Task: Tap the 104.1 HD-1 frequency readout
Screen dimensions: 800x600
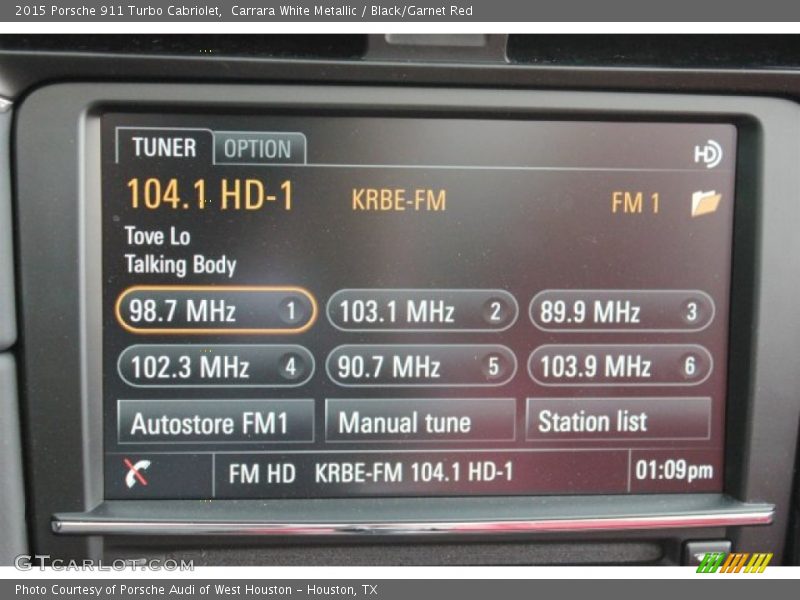Action: pos(210,194)
